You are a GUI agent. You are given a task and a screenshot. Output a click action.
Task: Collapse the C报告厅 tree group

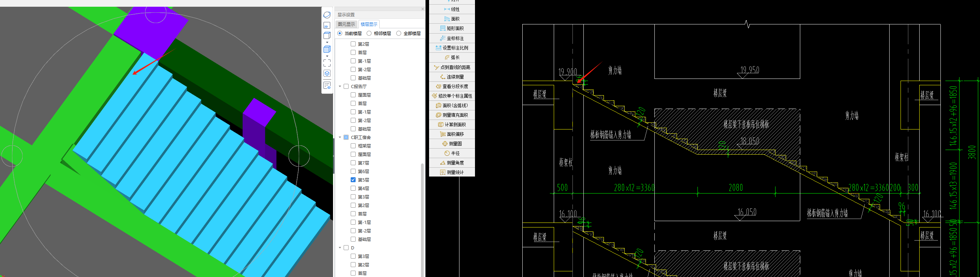340,86
